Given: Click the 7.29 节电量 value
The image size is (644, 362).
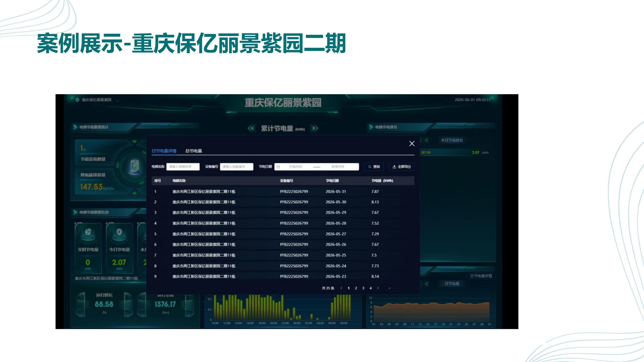Looking at the screenshot, I should (375, 234).
